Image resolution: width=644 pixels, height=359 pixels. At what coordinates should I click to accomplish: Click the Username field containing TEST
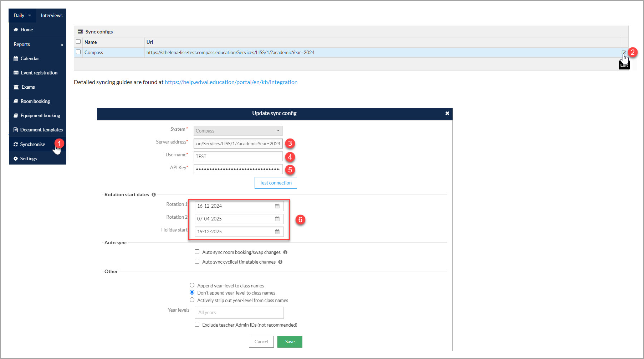(x=238, y=156)
